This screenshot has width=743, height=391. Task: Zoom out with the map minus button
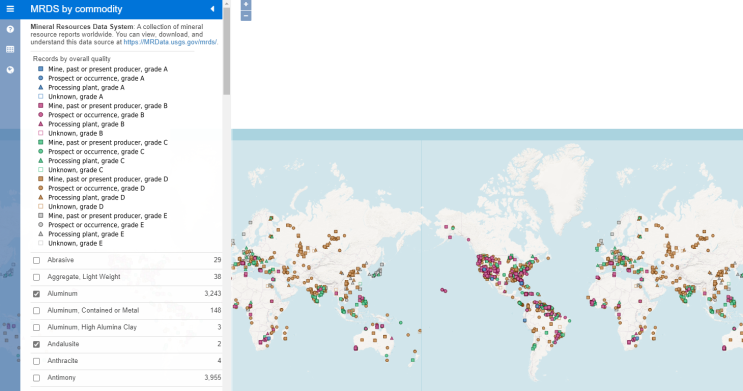pos(245,16)
